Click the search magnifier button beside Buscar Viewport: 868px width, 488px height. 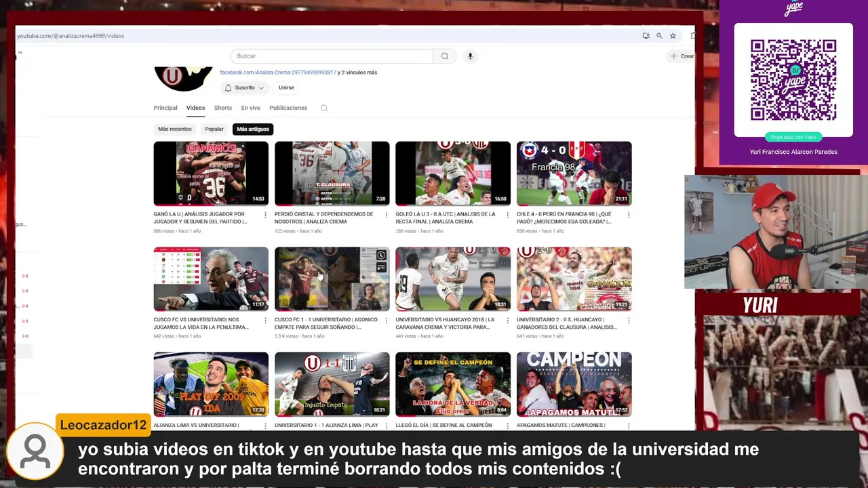[444, 56]
